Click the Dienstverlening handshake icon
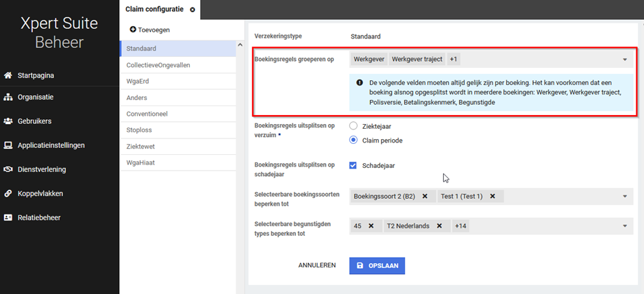Image resolution: width=644 pixels, height=294 pixels. pyautogui.click(x=8, y=169)
